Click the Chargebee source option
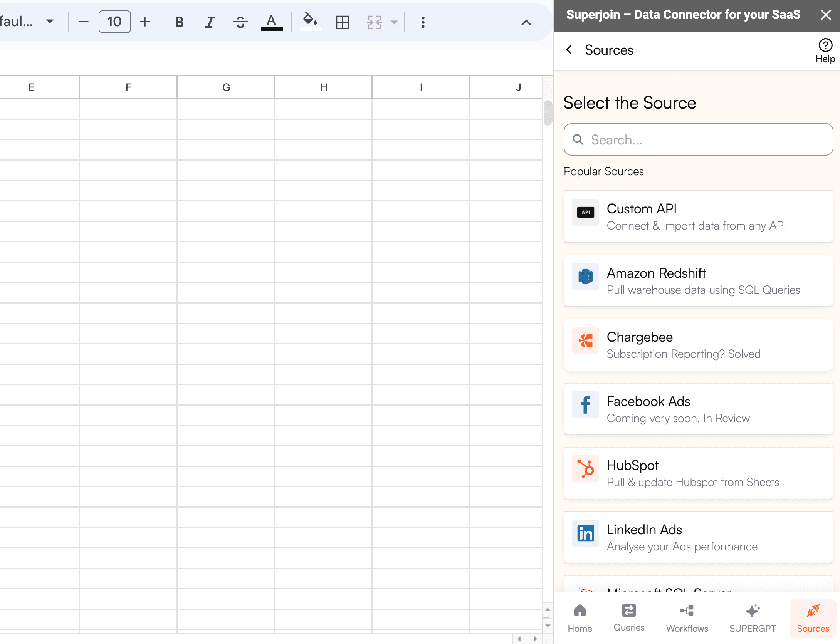The image size is (840, 644). coord(699,345)
